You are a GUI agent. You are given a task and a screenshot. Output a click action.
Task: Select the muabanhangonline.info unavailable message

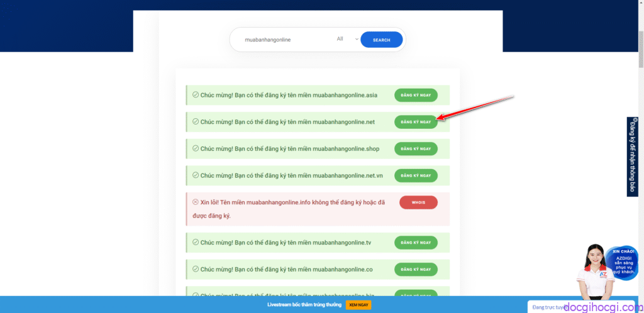coord(289,209)
